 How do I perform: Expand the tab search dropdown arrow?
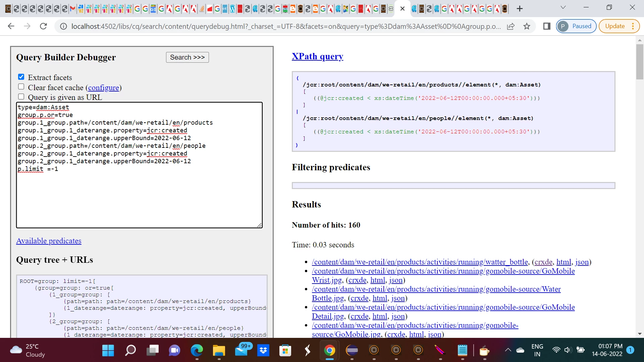coord(563,7)
